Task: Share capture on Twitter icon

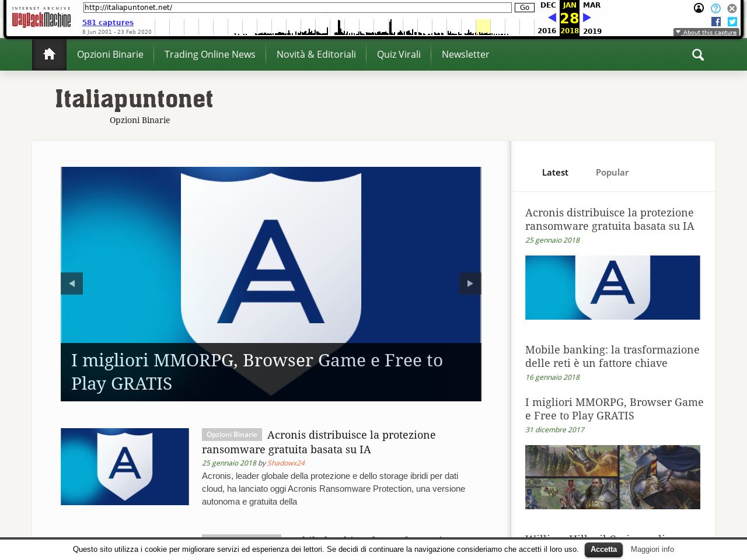Action: pyautogui.click(x=732, y=22)
